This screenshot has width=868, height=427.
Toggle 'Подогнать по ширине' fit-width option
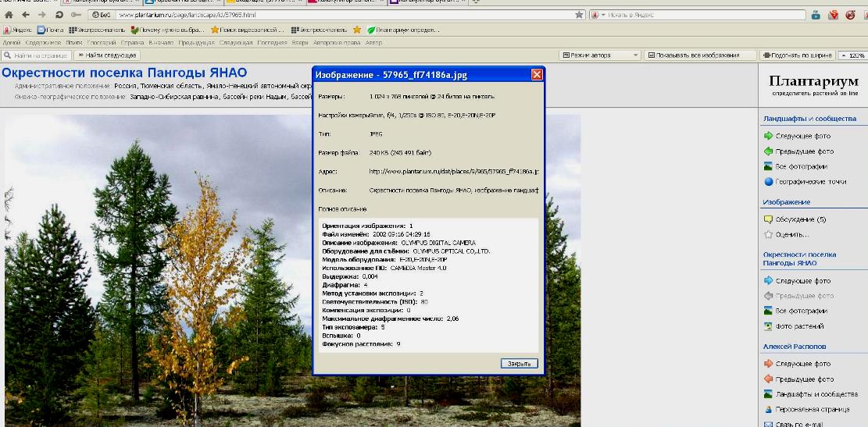795,55
